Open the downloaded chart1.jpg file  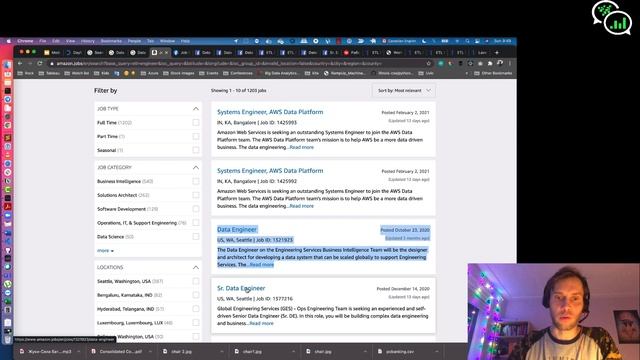[252, 351]
